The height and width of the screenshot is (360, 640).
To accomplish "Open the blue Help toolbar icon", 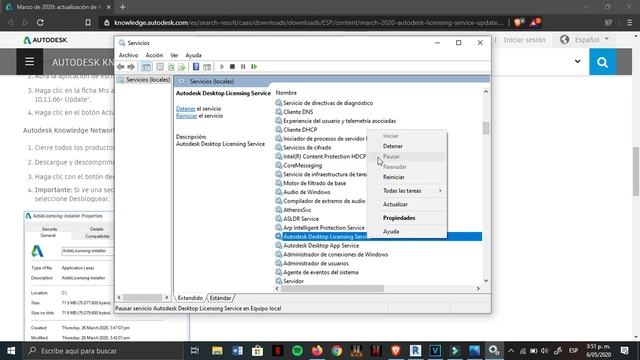I will (196, 67).
